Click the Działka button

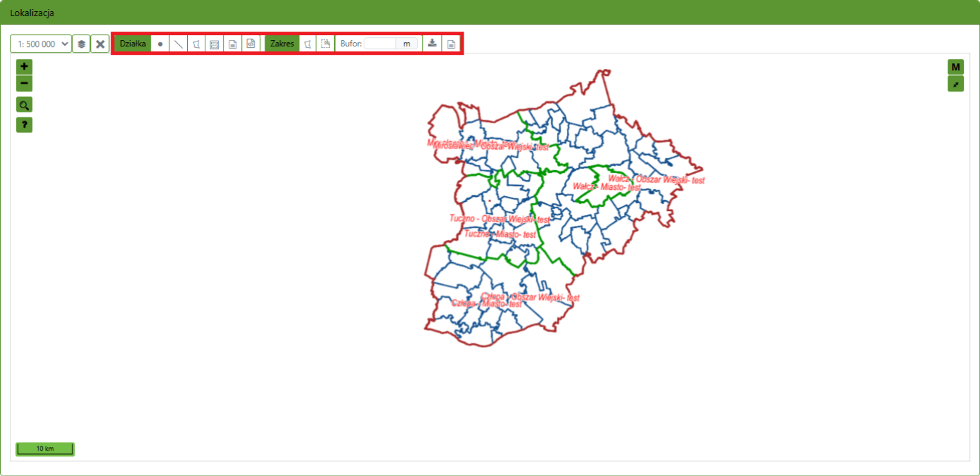132,44
